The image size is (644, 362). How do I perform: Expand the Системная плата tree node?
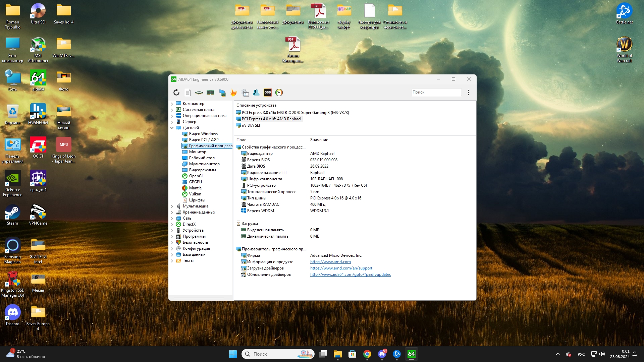click(x=172, y=110)
